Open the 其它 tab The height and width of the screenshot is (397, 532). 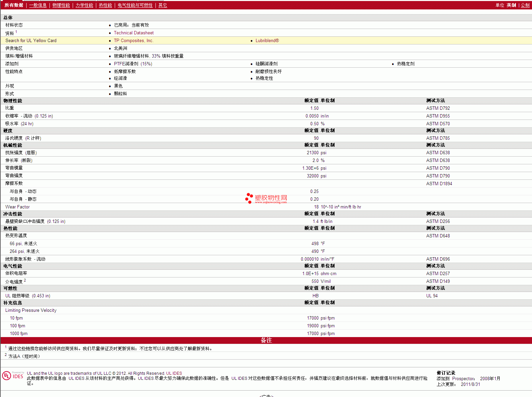tap(163, 5)
